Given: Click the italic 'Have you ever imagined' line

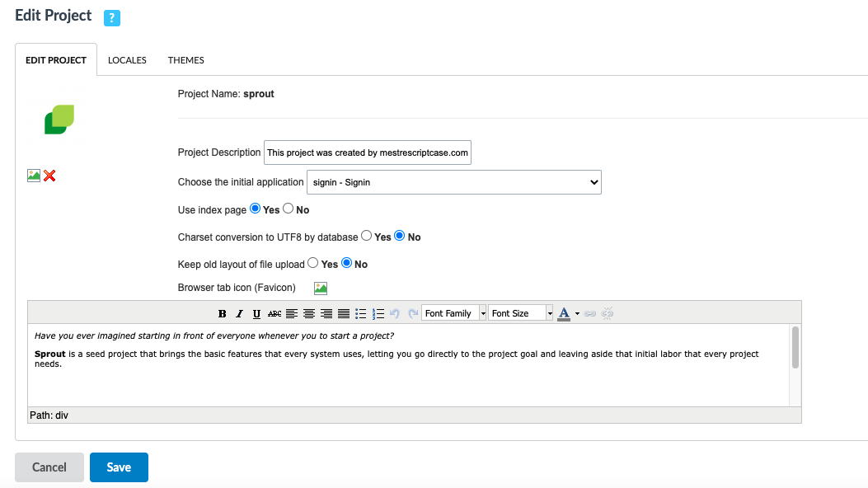Looking at the screenshot, I should [x=214, y=335].
